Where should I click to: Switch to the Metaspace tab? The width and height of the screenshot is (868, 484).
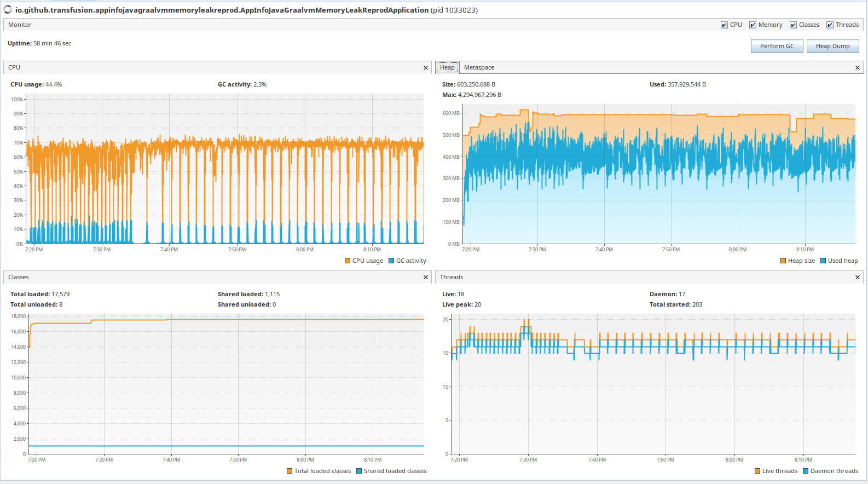point(479,67)
